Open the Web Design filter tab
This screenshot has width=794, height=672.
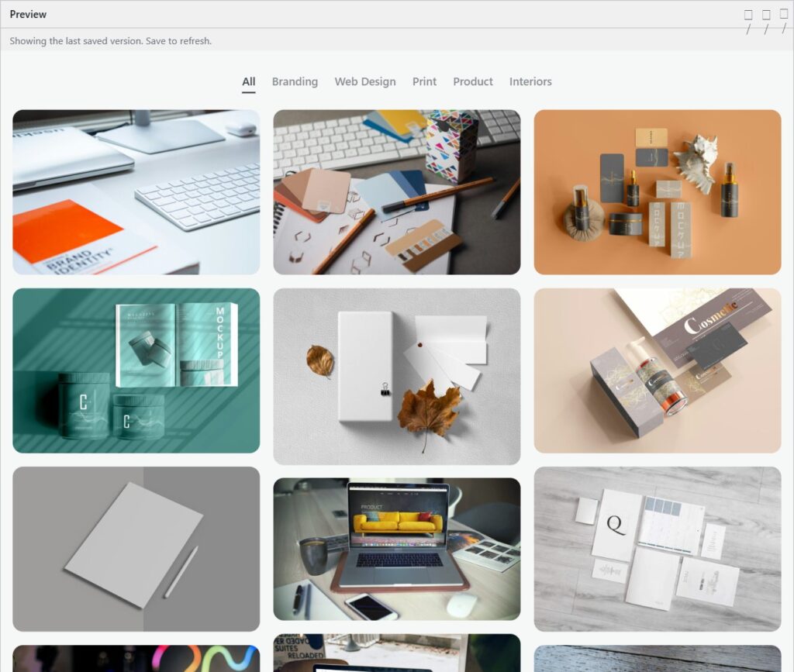coord(365,81)
